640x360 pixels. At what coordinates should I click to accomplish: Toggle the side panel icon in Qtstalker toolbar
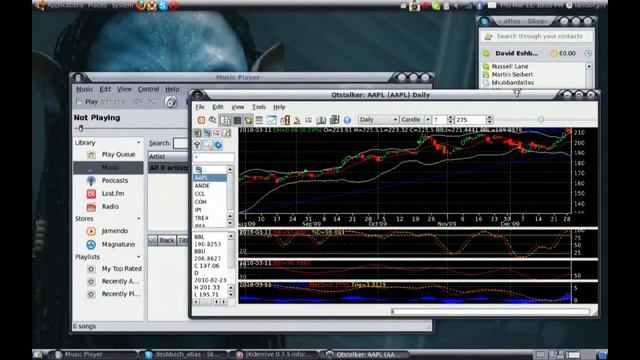(225, 120)
